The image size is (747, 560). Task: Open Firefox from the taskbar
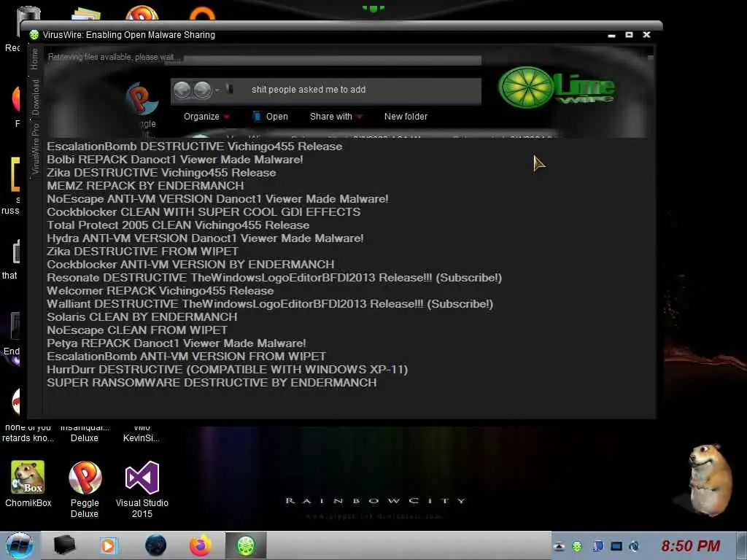(201, 545)
